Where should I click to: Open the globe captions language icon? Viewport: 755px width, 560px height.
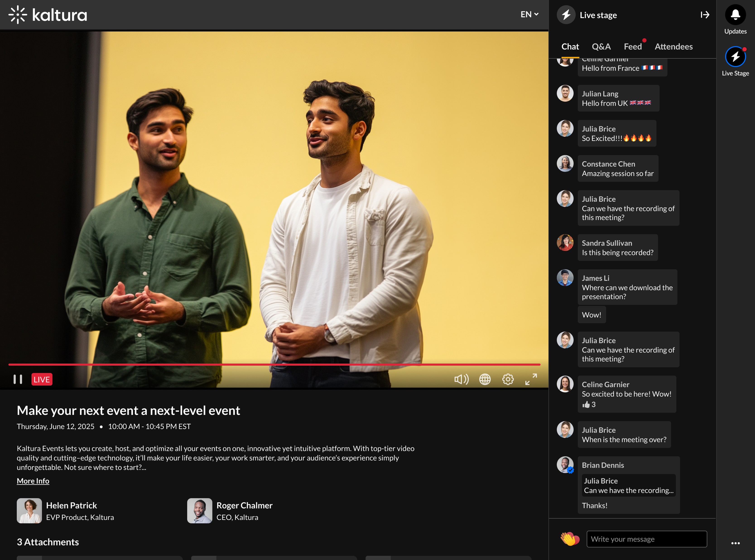click(485, 379)
